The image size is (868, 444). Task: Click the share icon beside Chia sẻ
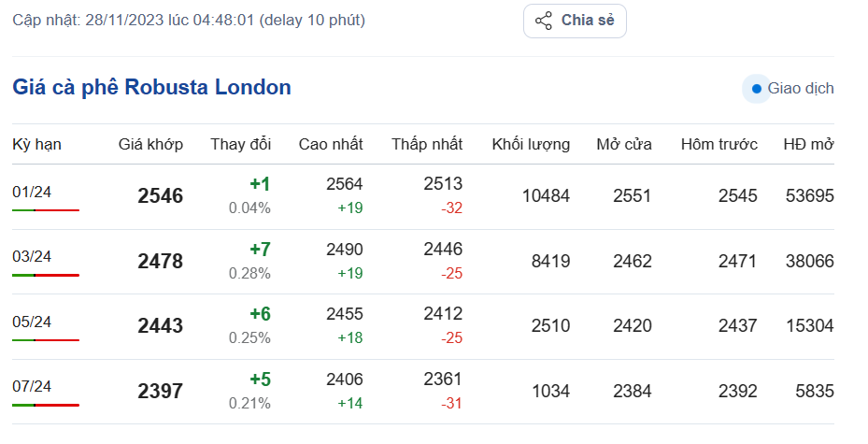543,21
